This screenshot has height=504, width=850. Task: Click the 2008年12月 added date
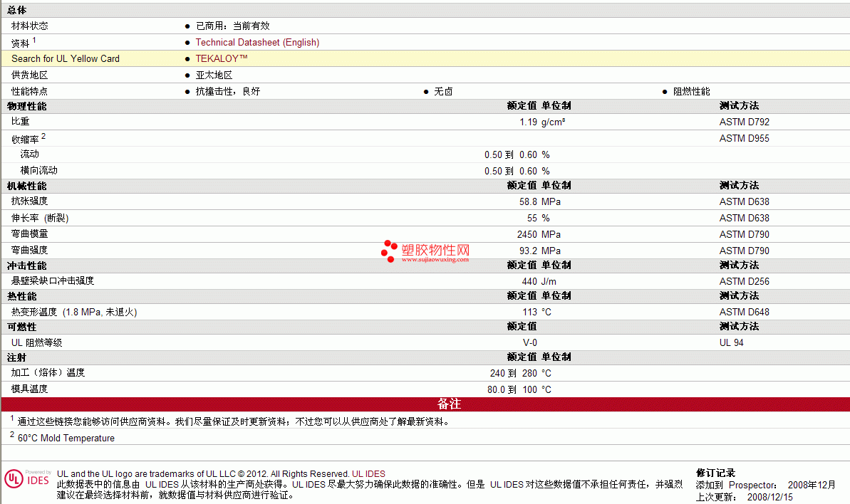click(812, 485)
